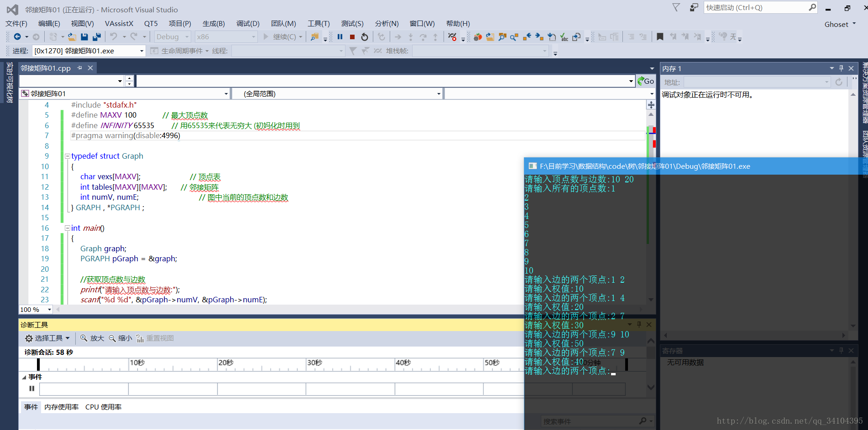Viewport: 868px width, 430px height.
Task: Click VA next scope blue arrow
Action: coord(539,37)
